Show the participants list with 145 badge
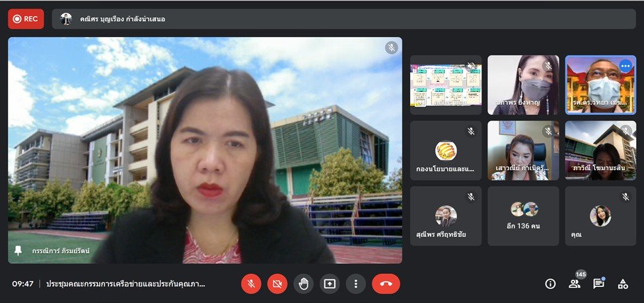 point(574,284)
